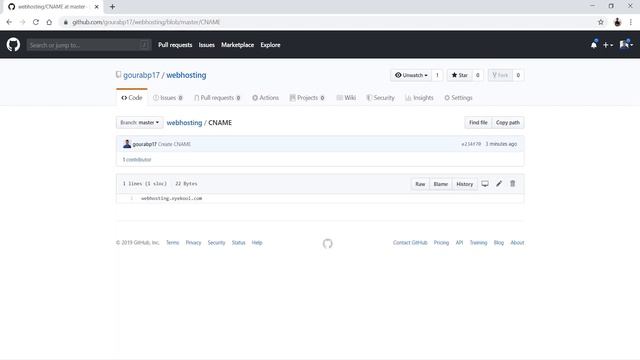Click line number 1 of CNAME
The width and height of the screenshot is (640, 360).
pyautogui.click(x=131, y=198)
